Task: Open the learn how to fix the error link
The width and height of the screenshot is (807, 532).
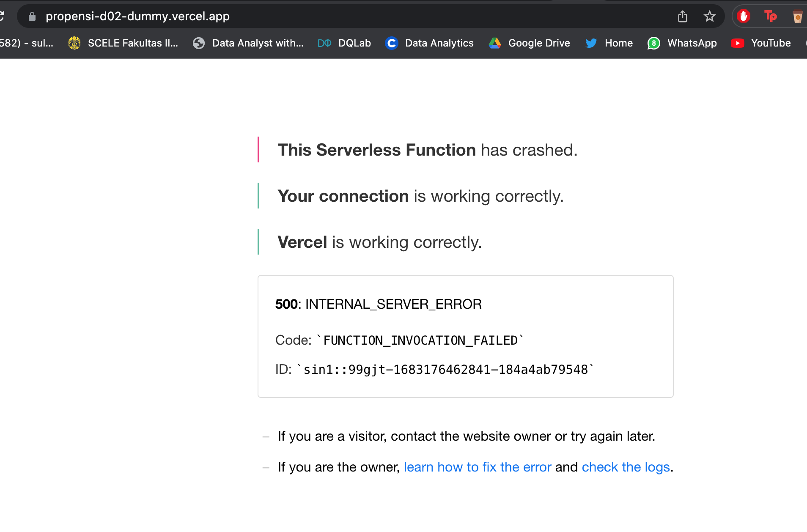Action: click(x=477, y=467)
